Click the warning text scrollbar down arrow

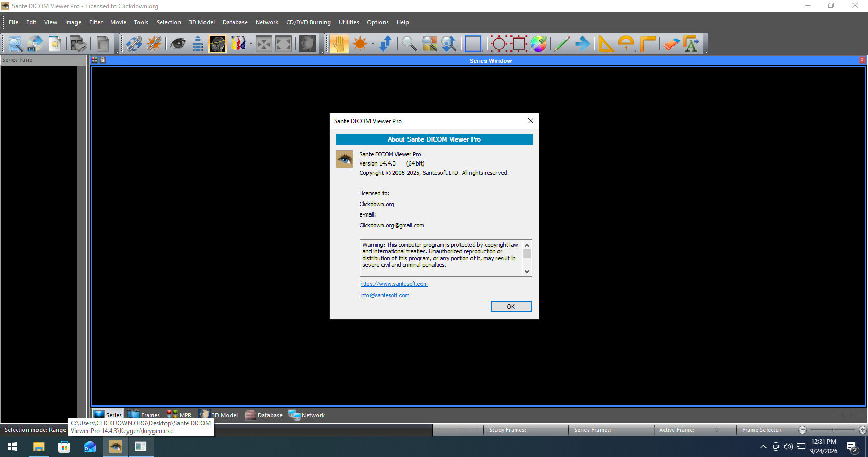click(527, 272)
